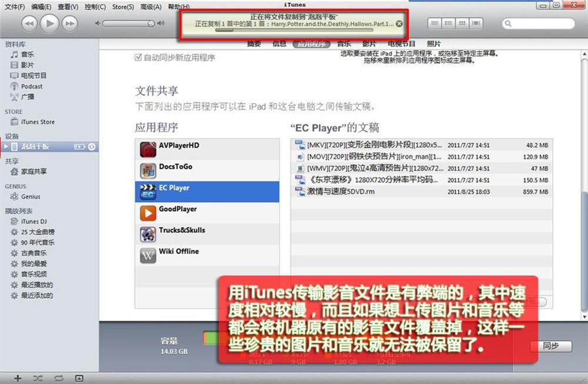Viewport: 588px width, 384px height.
Task: Select the [MKV][720P] 变形金刚 file
Action: pyautogui.click(x=422, y=145)
